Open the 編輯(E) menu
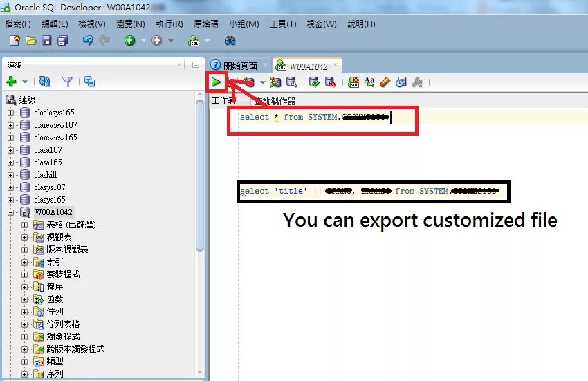Viewport: 588px width, 381px height. tap(55, 24)
